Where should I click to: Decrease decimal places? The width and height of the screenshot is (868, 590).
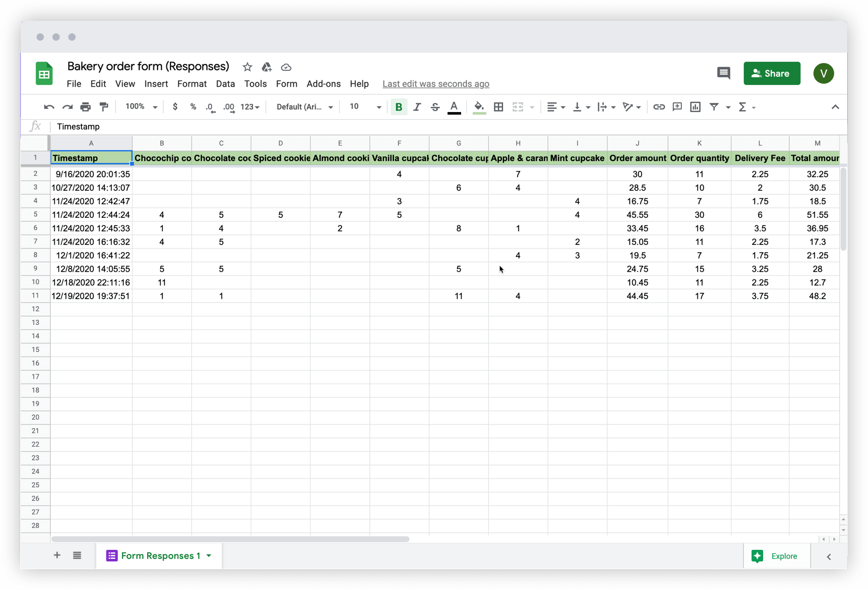point(210,107)
